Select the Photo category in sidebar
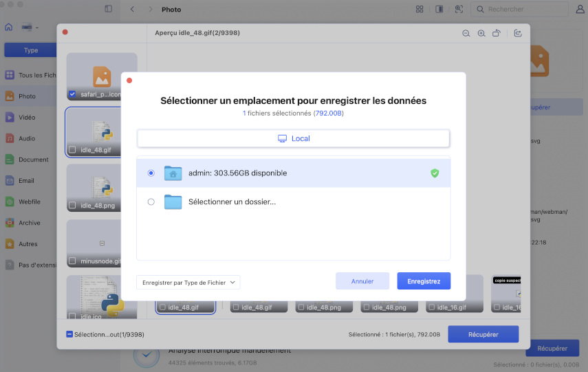Screen dimensions: 588x372 pyautogui.click(x=28, y=96)
